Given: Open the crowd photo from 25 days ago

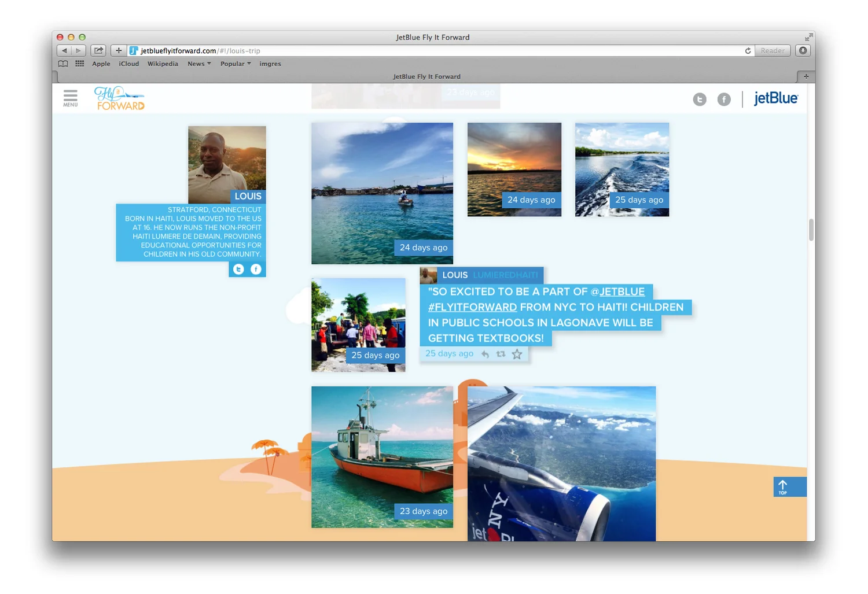Looking at the screenshot, I should (358, 325).
